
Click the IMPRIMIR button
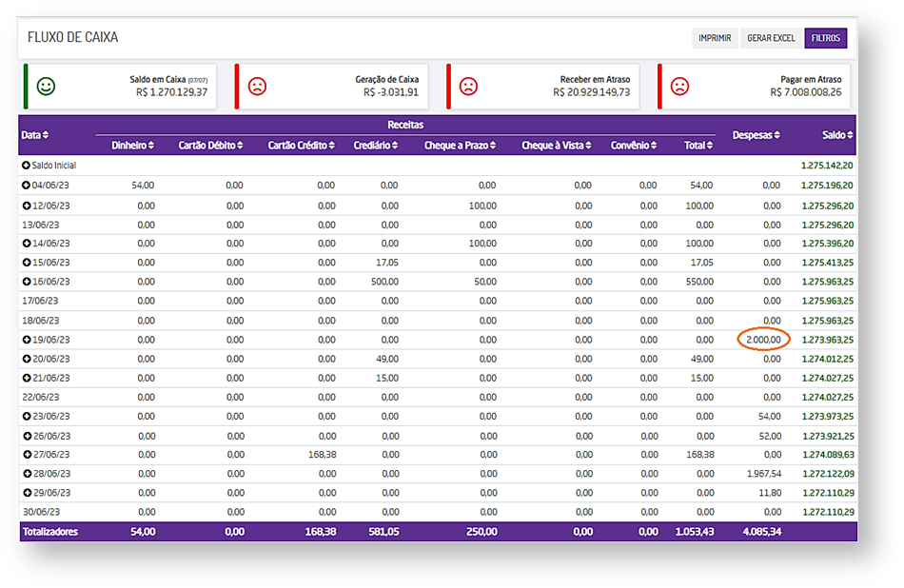point(715,38)
